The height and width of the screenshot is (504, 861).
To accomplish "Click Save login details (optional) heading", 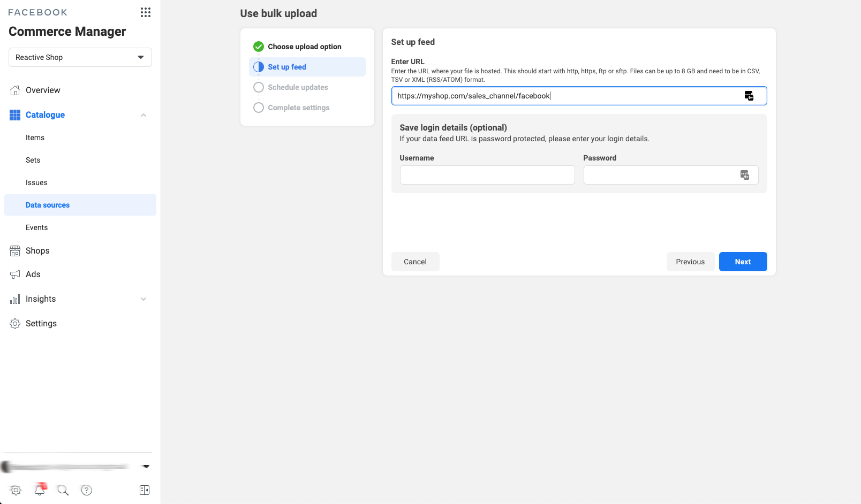I will pos(454,127).
